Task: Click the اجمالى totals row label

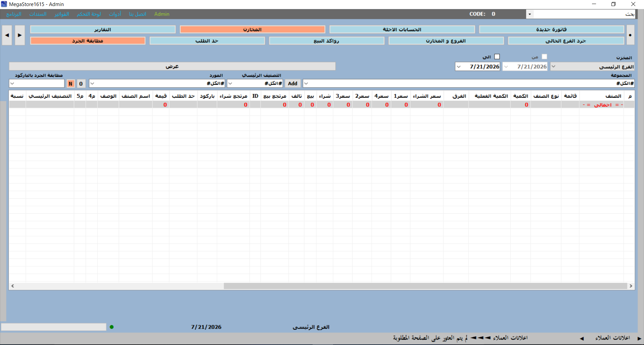Action: (x=603, y=105)
